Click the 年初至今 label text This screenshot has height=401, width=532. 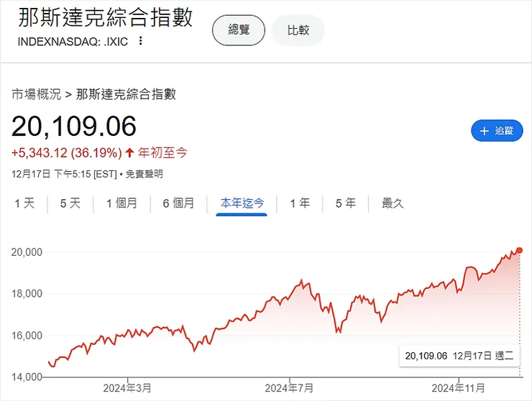[162, 152]
